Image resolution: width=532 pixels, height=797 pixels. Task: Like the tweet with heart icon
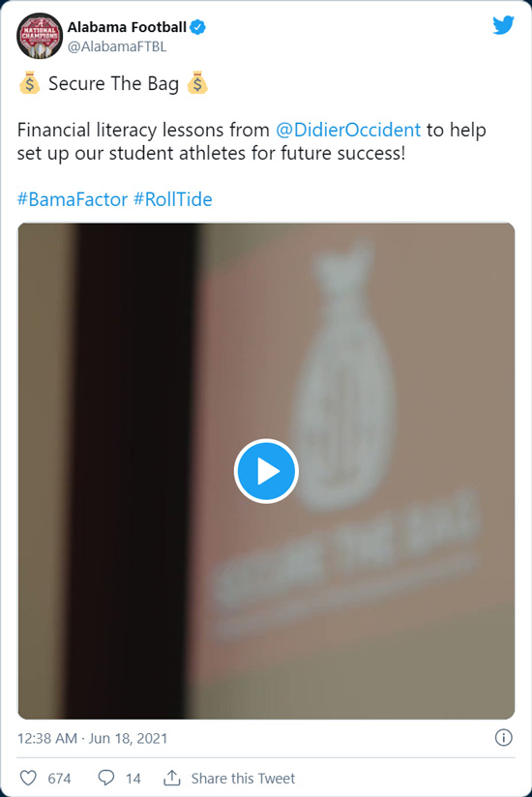(28, 779)
